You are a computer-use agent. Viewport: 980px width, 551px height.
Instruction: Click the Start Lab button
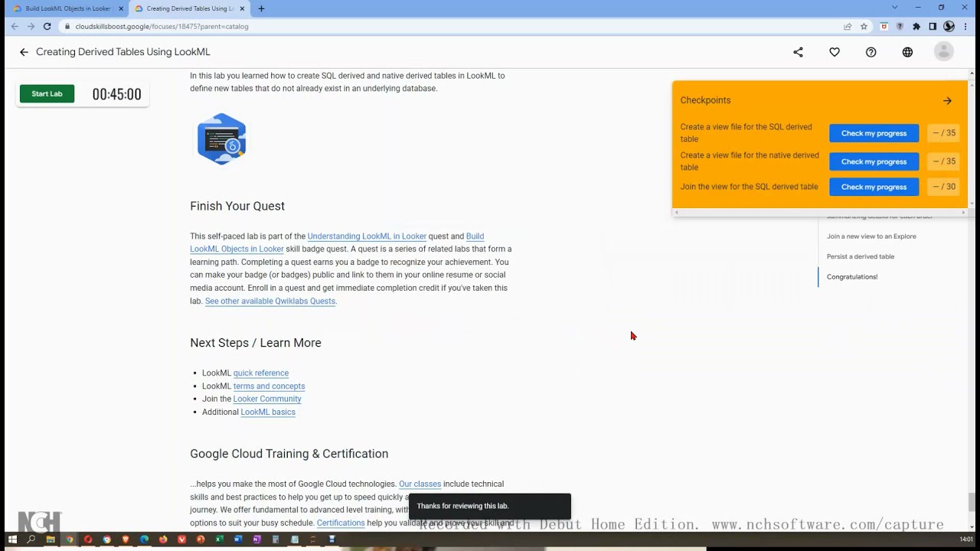(x=47, y=94)
